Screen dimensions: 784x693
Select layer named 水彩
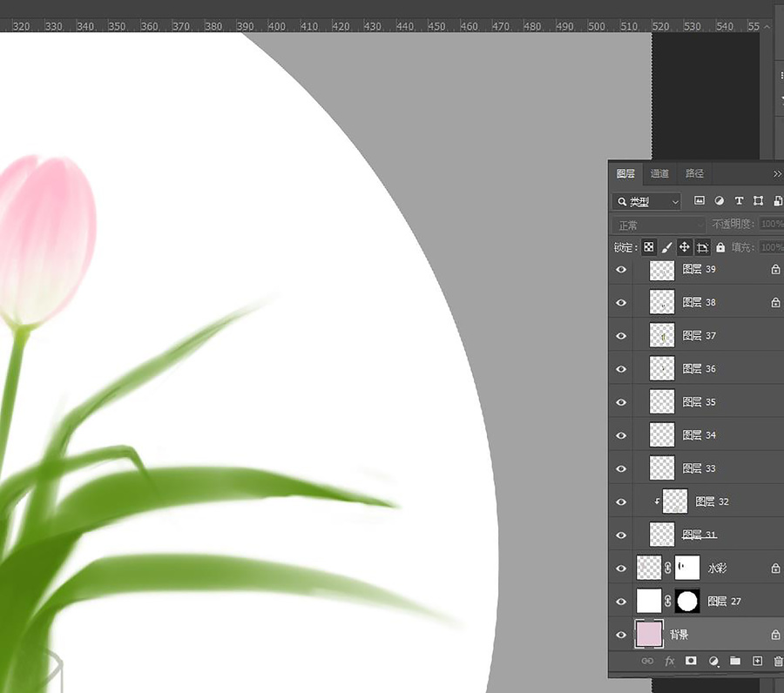click(x=717, y=569)
